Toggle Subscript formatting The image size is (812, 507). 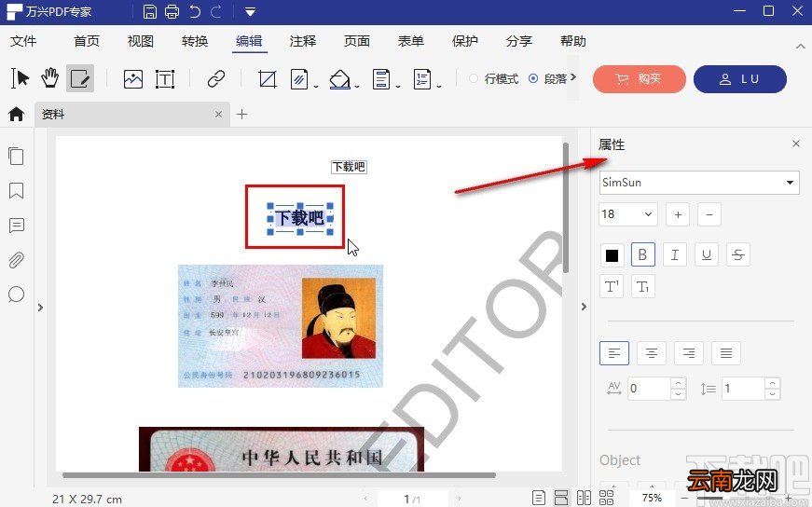tap(642, 286)
